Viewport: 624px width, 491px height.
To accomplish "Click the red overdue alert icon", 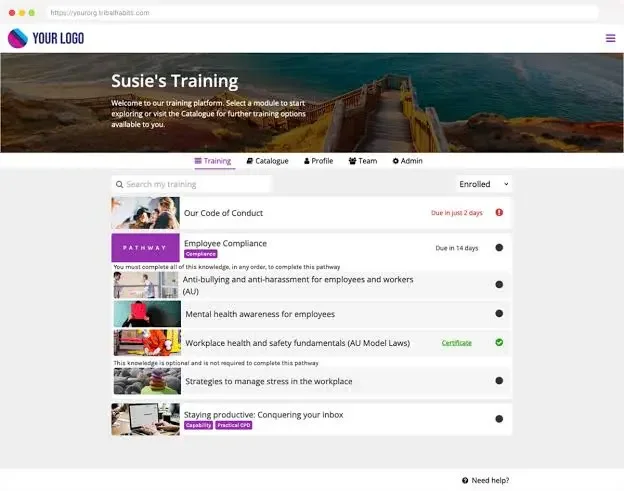I will coord(499,212).
